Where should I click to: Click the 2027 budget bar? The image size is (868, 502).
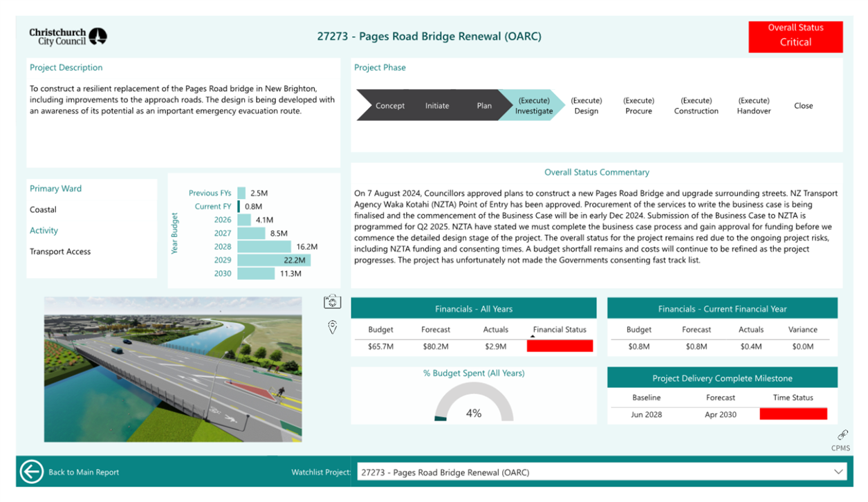(251, 233)
